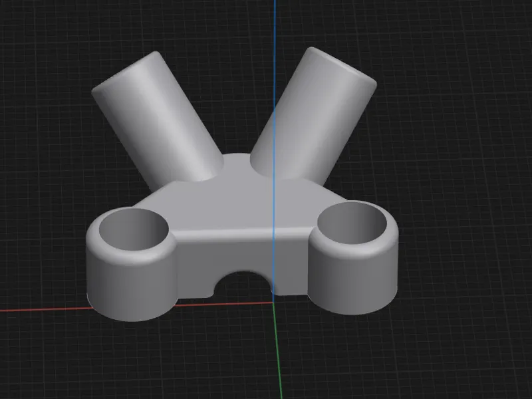Image resolution: width=532 pixels, height=399 pixels.
Task: Click inside the right round boss hole
Action: tap(352, 223)
